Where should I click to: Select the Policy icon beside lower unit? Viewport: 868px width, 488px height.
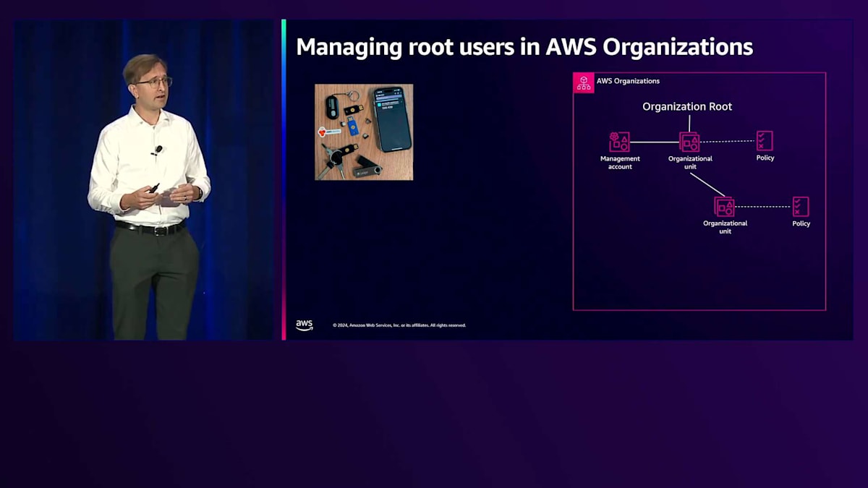point(801,207)
